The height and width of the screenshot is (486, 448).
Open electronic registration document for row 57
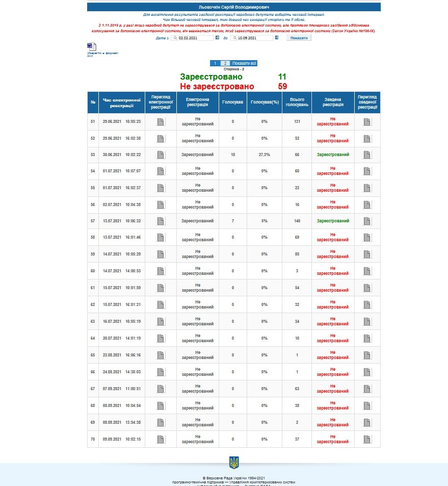[161, 221]
